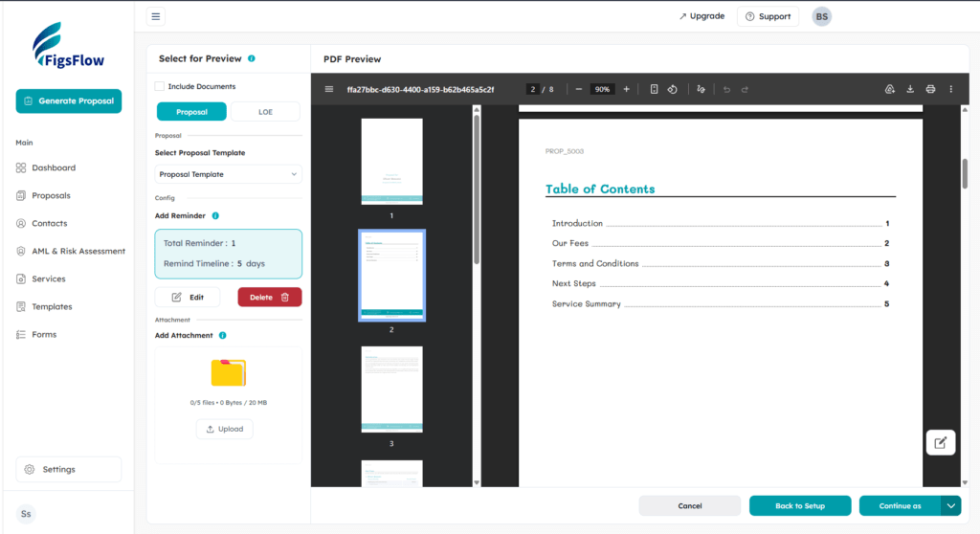Viewport: 980px width, 534px height.
Task: Zoom out the PDF preview
Action: (579, 89)
